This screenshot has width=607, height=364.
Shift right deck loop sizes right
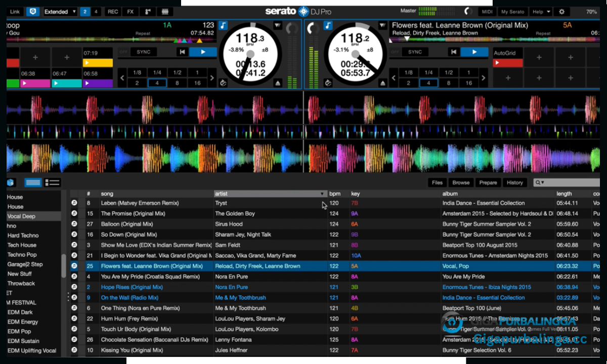(484, 78)
